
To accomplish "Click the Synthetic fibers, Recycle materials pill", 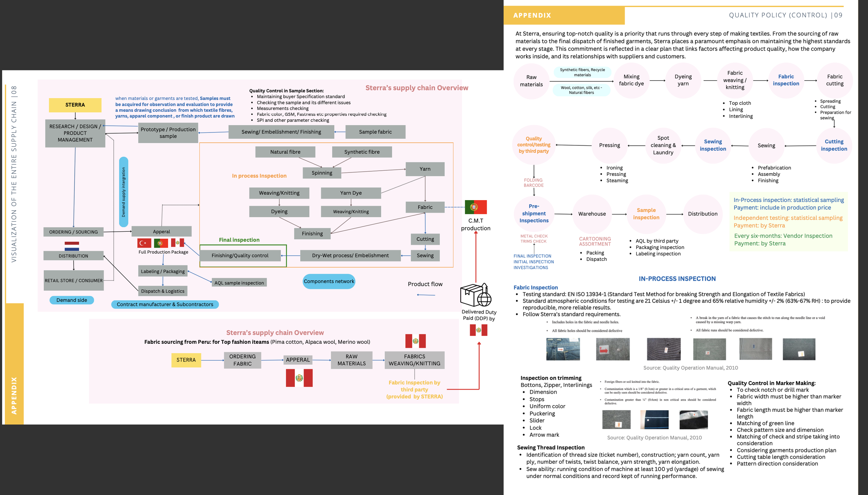I will pos(582,72).
